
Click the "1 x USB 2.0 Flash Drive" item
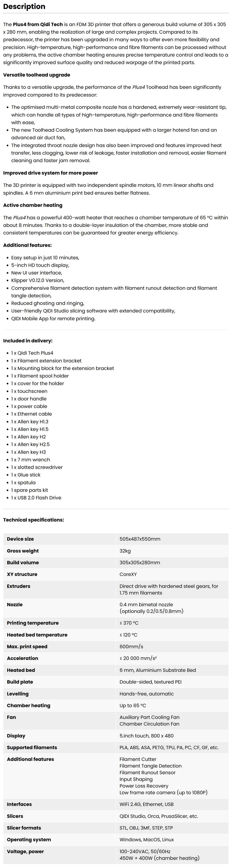[x=36, y=498]
